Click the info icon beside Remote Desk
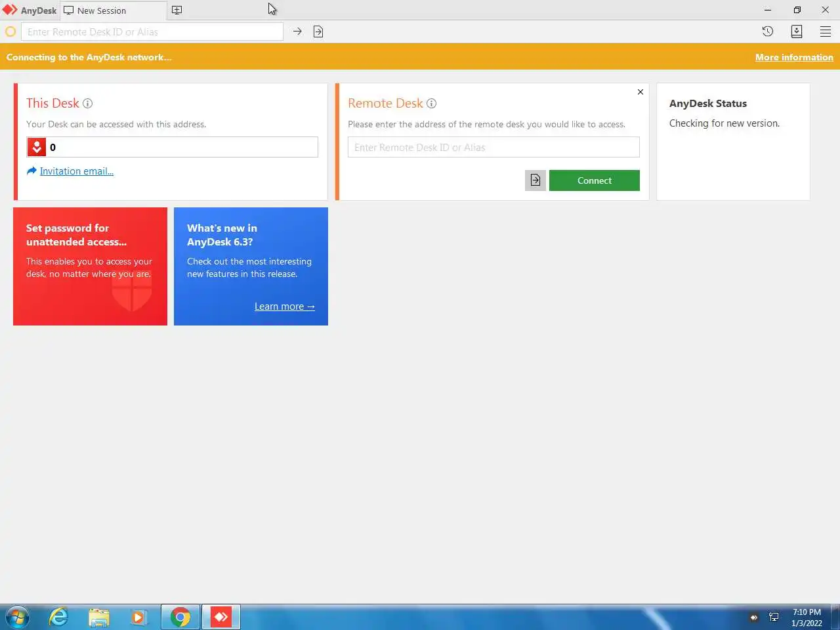 (431, 104)
